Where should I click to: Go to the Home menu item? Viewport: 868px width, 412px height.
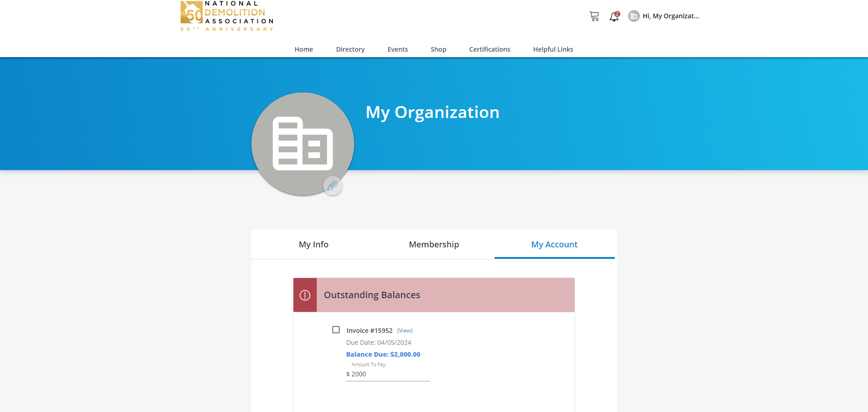point(304,49)
